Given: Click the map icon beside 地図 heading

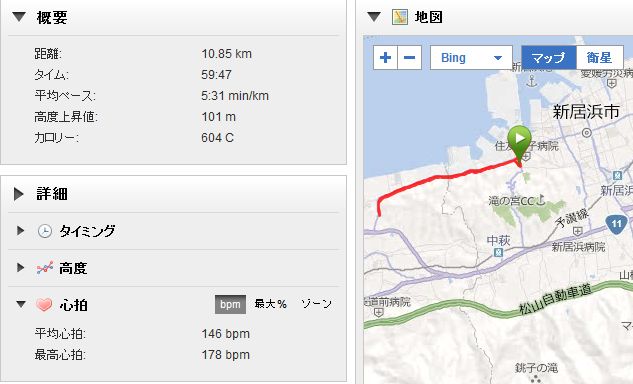Looking at the screenshot, I should pos(400,17).
